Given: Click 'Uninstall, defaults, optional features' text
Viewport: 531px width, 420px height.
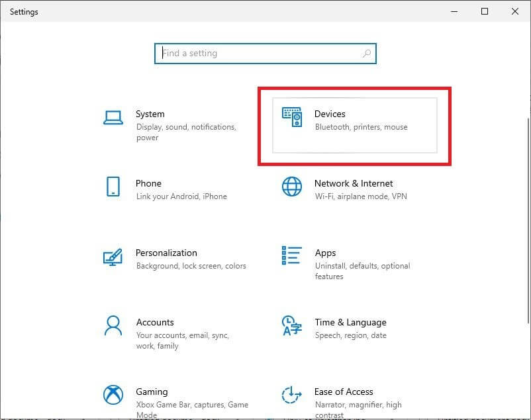Looking at the screenshot, I should point(362,271).
